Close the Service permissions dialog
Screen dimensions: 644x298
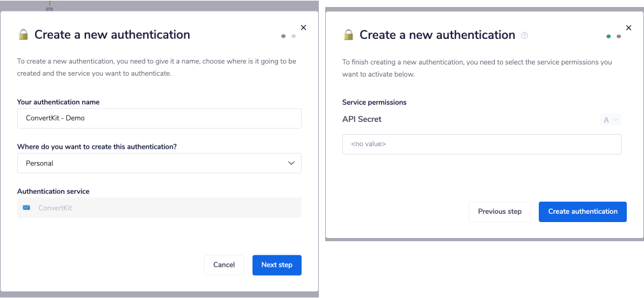(629, 27)
